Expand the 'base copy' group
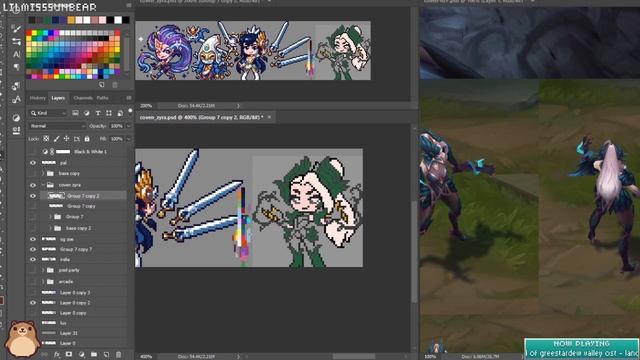Screen dimensions: 640x360 coord(43,173)
